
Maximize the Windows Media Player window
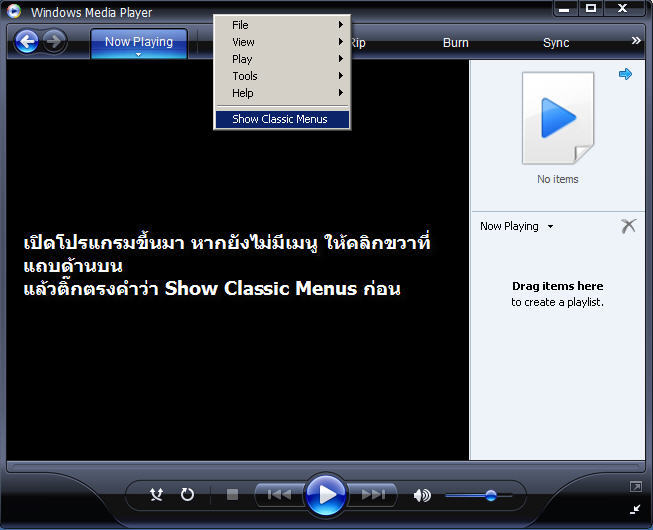591,9
